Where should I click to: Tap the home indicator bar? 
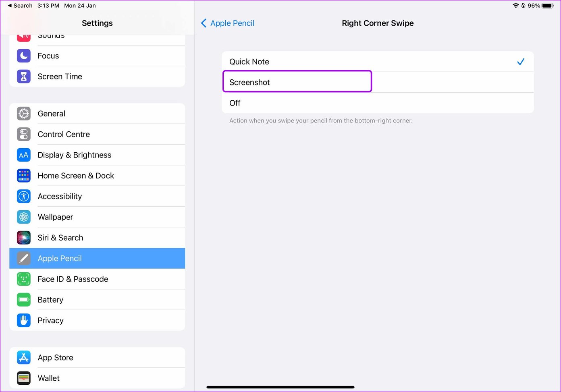[280, 387]
